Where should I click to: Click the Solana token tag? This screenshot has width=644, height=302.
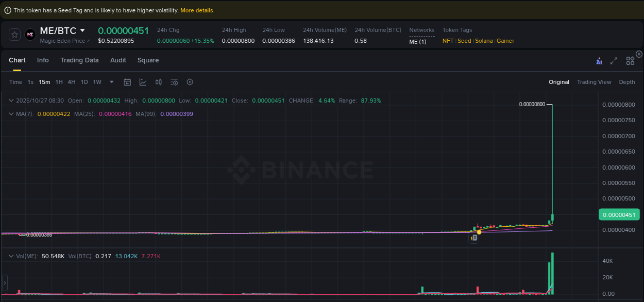484,41
